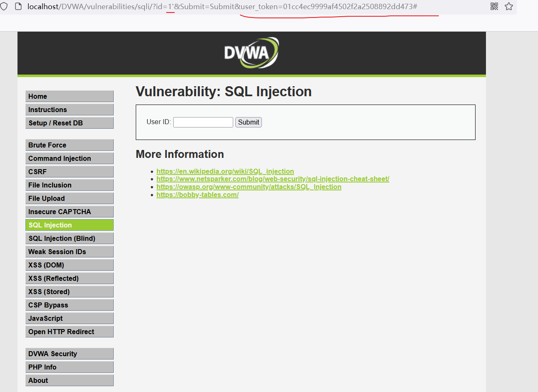The height and width of the screenshot is (392, 538).
Task: Open the QR code icon in address bar
Action: point(494,6)
